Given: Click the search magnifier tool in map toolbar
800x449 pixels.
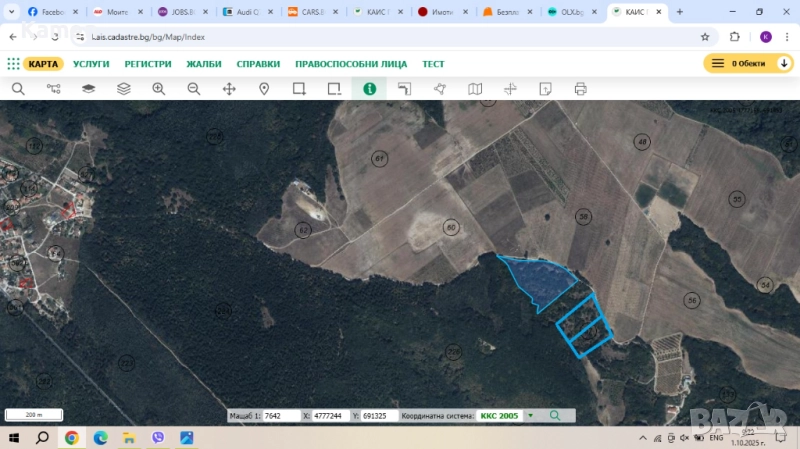Looking at the screenshot, I should click(18, 88).
